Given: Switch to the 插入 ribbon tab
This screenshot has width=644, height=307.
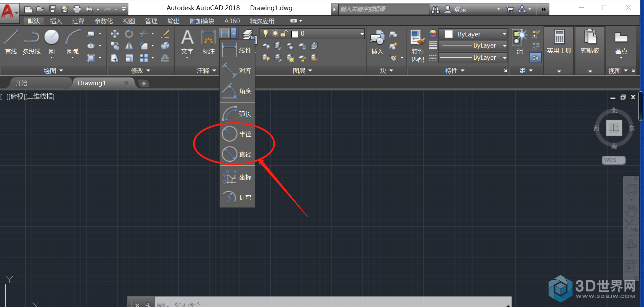Looking at the screenshot, I should click(56, 21).
